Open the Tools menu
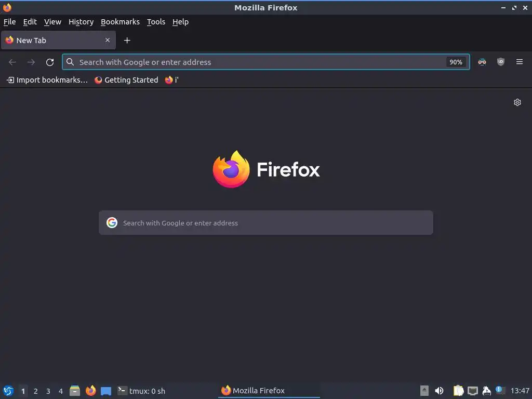The height and width of the screenshot is (399, 532). pos(156,22)
